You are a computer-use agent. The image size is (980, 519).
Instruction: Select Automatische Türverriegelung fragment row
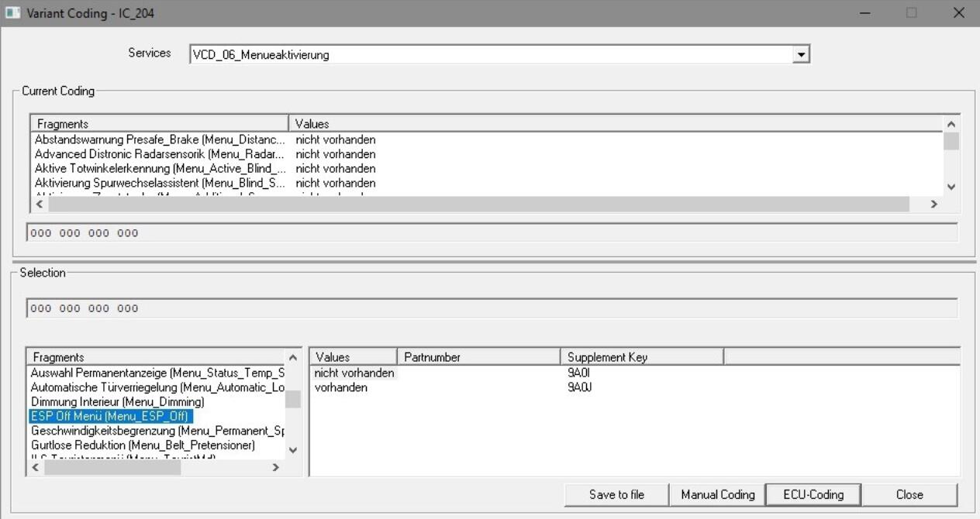pos(157,388)
